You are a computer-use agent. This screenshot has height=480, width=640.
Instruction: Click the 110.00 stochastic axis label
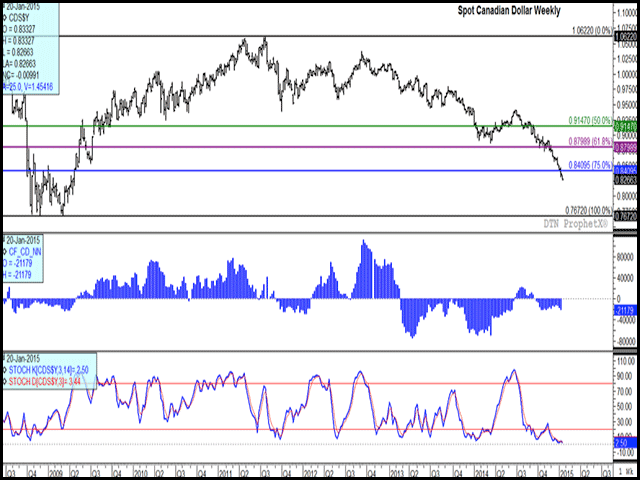627,361
